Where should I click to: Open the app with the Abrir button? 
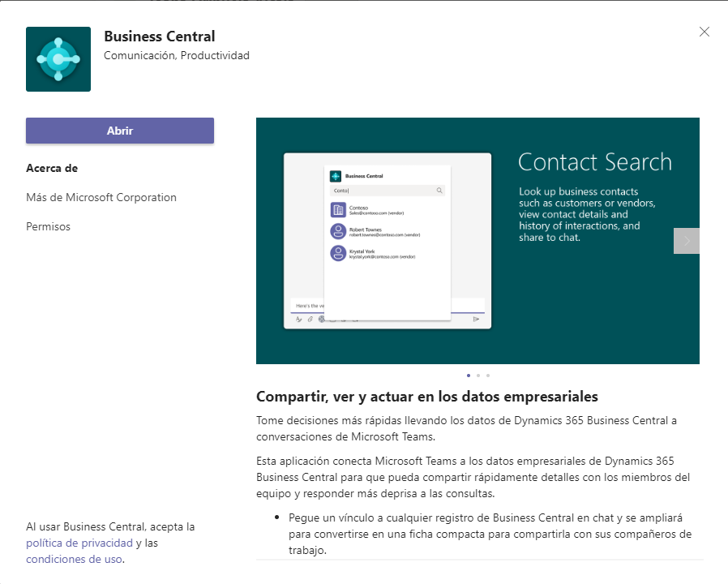[120, 131]
